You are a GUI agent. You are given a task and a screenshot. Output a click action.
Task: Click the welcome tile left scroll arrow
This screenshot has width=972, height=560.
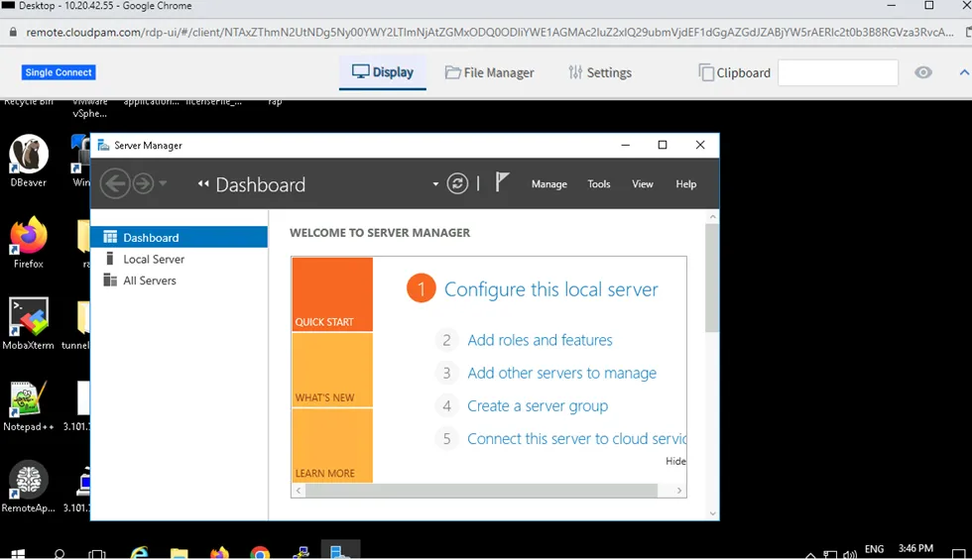click(299, 490)
